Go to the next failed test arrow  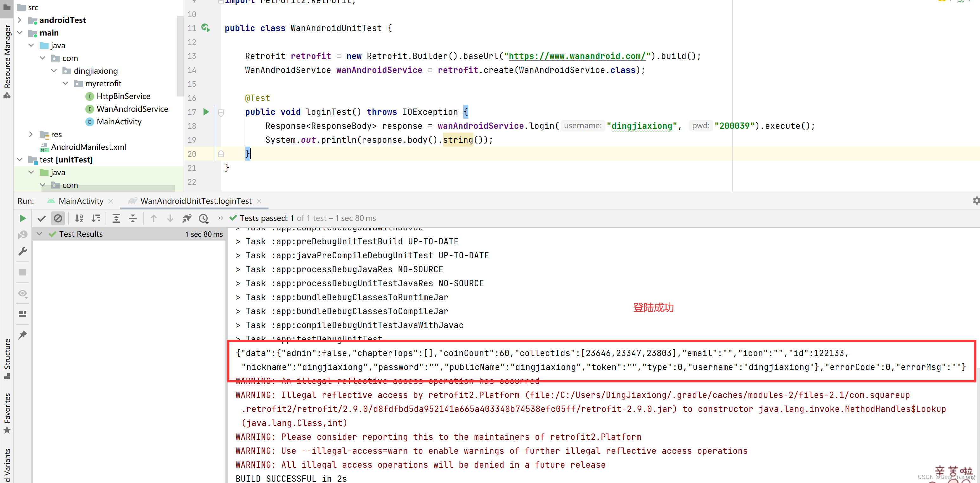pos(170,218)
